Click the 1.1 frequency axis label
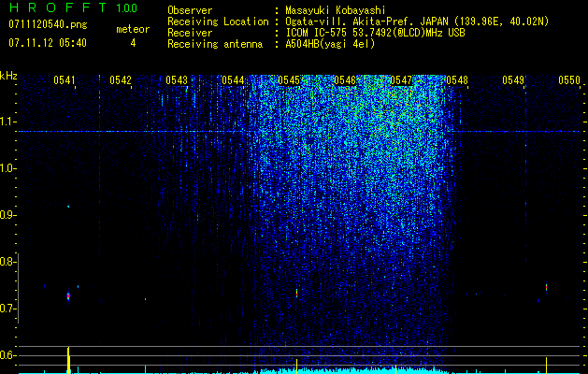Image resolution: width=588 pixels, height=374 pixels. click(x=8, y=122)
